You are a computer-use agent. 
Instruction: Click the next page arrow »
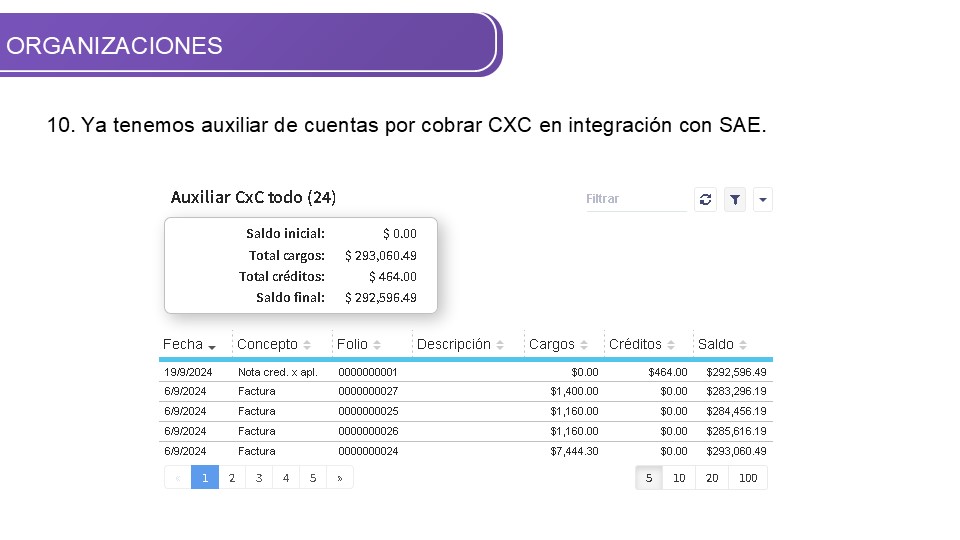click(340, 478)
